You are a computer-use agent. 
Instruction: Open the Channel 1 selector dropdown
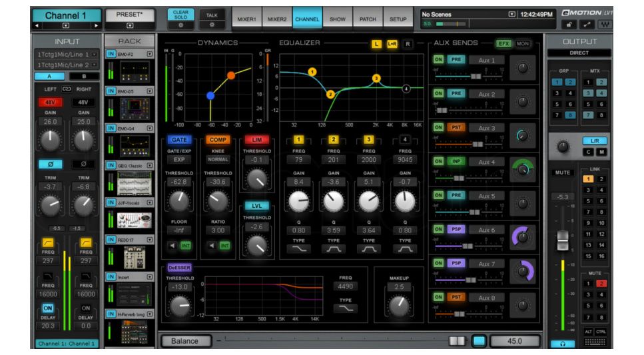coord(66,25)
